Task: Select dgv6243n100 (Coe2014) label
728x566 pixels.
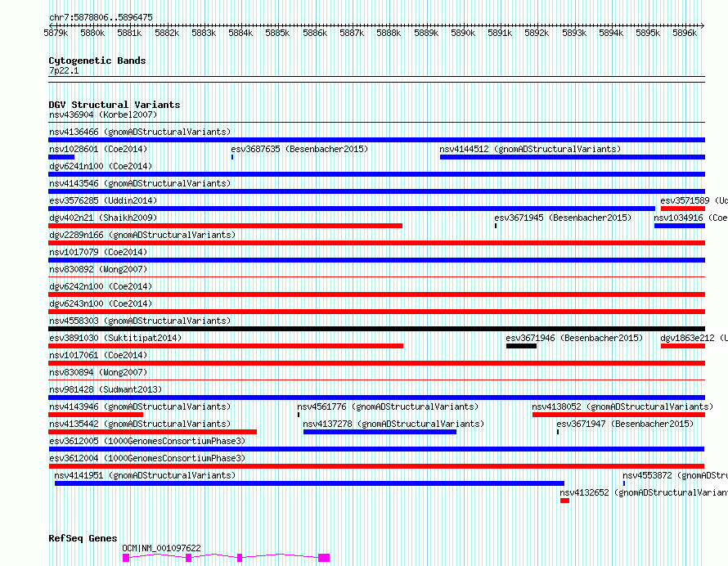Action: coord(101,303)
